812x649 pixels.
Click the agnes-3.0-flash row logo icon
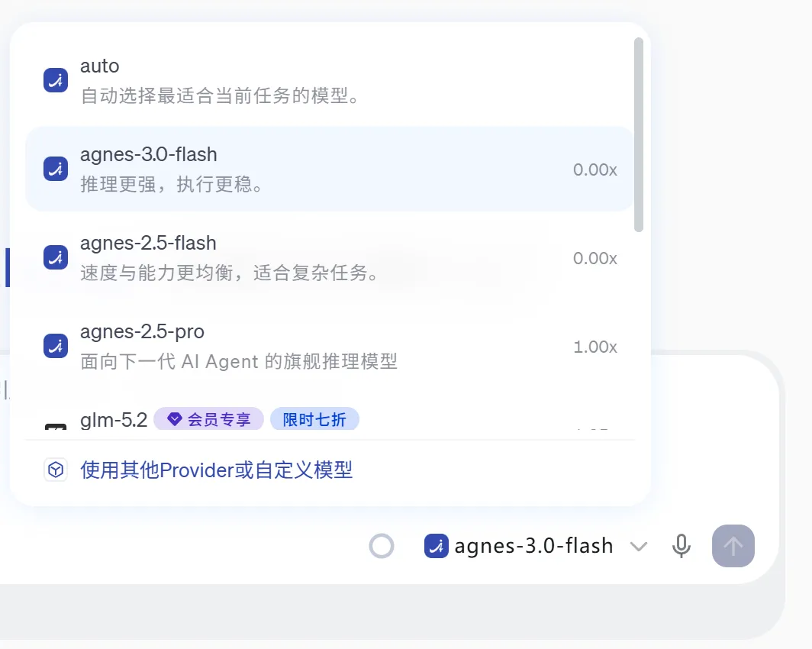[x=56, y=169]
